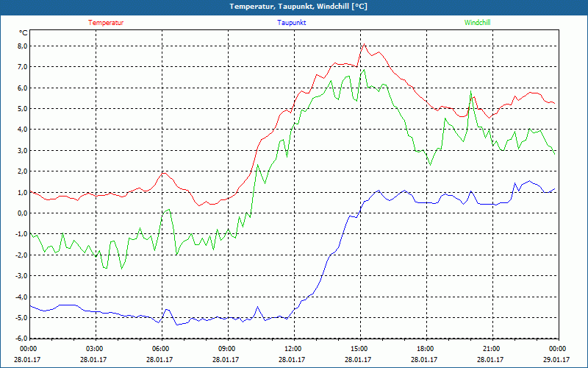Click the -6,0 value on the y-axis
588x368 pixels.
tap(21, 339)
